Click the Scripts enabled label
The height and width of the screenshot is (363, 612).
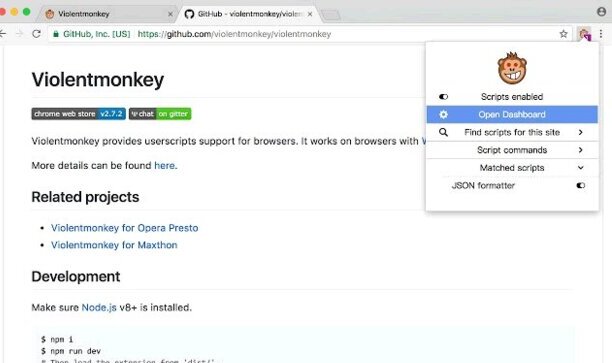512,97
